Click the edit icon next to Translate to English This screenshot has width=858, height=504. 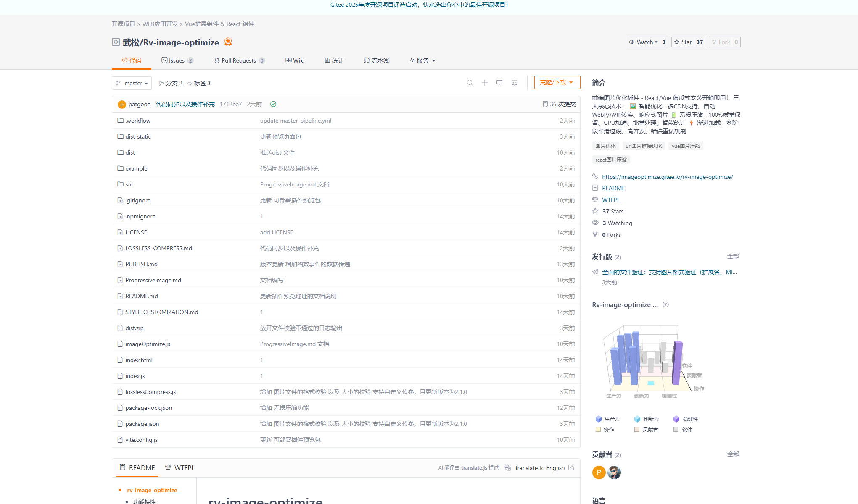[x=571, y=467]
